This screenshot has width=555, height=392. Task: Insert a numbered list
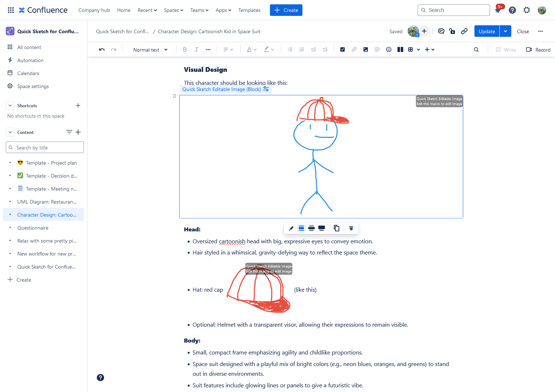(x=302, y=49)
